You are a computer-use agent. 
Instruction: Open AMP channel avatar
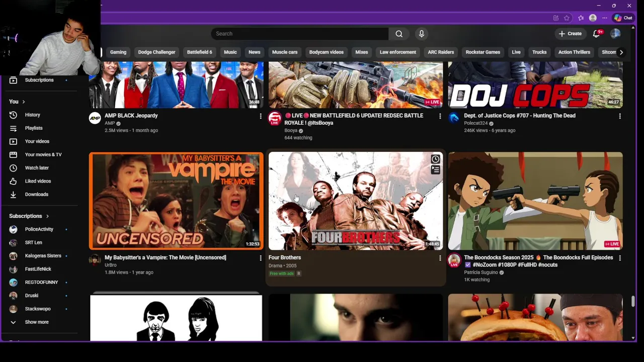click(x=95, y=118)
